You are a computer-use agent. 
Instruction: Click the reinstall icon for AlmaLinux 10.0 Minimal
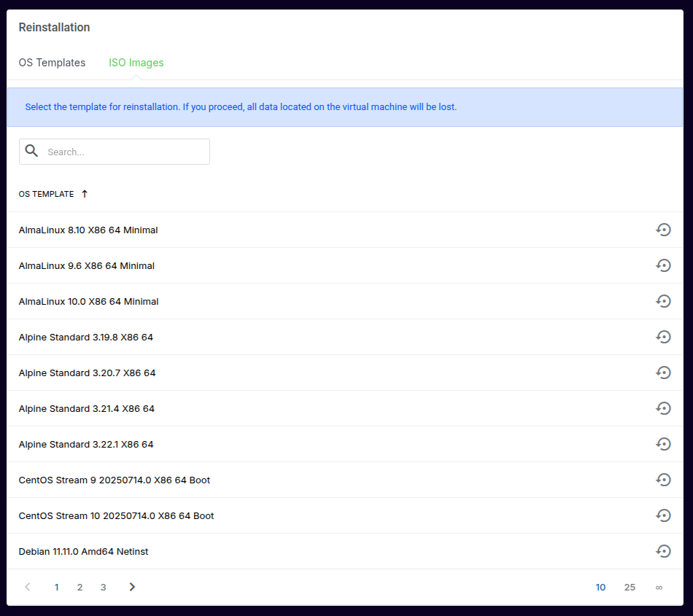(x=663, y=301)
